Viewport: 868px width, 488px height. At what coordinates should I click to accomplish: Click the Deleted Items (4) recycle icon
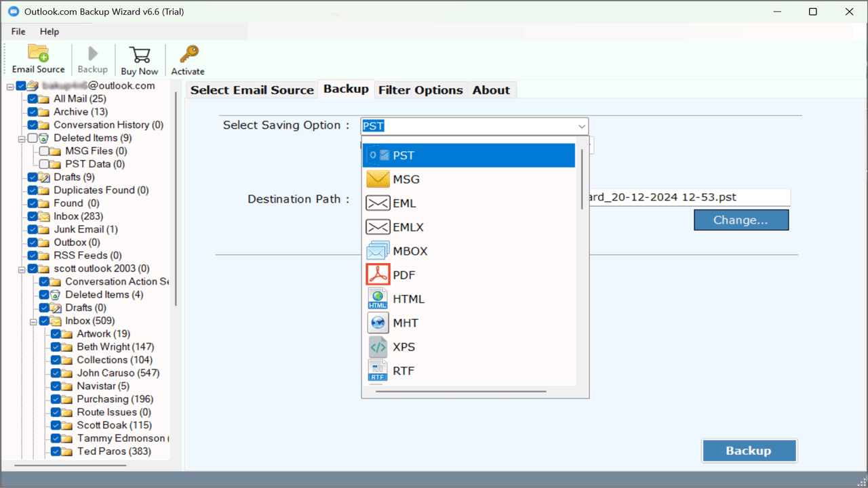pyautogui.click(x=56, y=295)
